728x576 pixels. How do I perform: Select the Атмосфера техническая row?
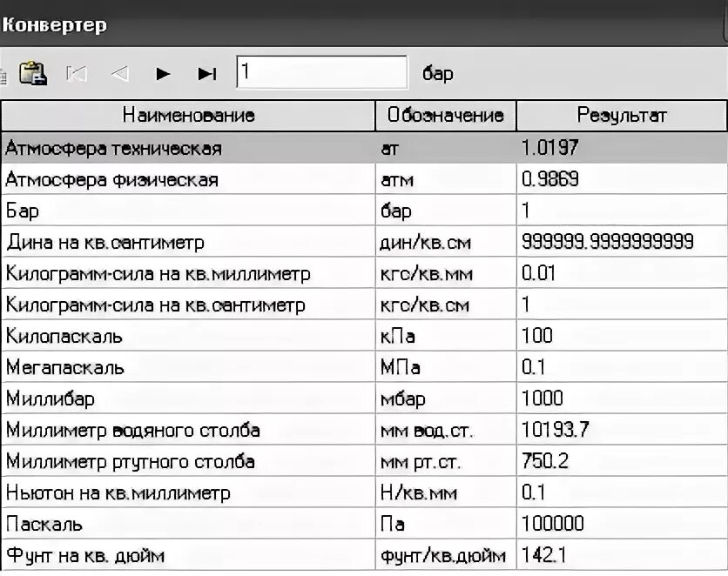(364, 148)
